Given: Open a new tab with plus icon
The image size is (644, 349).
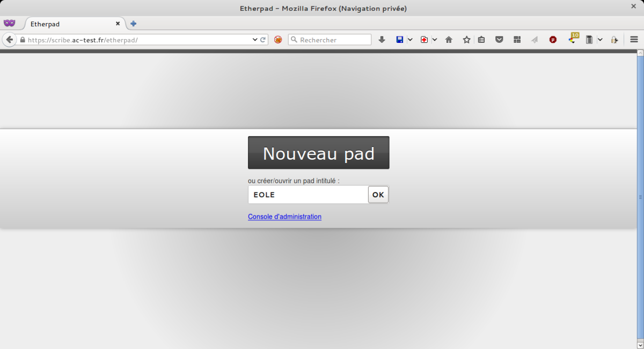Looking at the screenshot, I should pos(134,24).
